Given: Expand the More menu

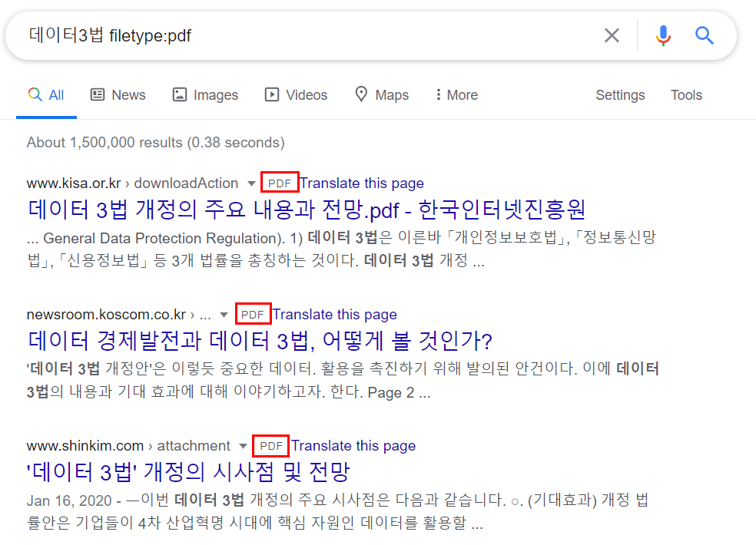Looking at the screenshot, I should [x=456, y=95].
